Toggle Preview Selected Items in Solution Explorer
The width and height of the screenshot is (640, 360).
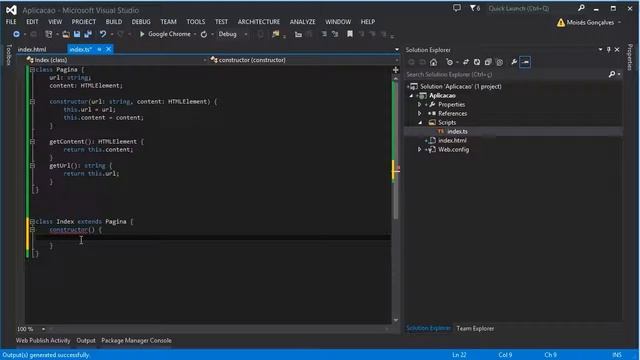pos(525,62)
